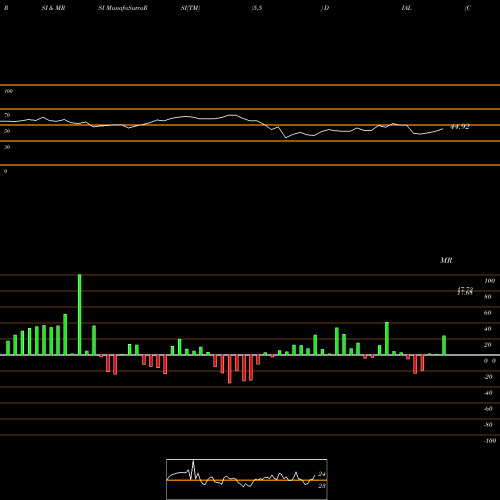
Task: Click the MR axis label 80
Action: coord(488,297)
